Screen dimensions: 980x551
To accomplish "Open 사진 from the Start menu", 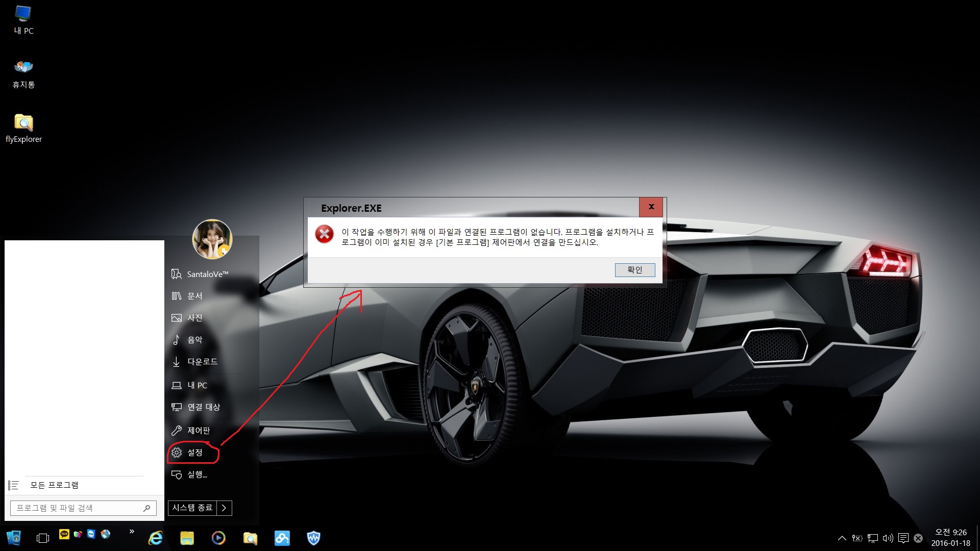I will pyautogui.click(x=187, y=318).
